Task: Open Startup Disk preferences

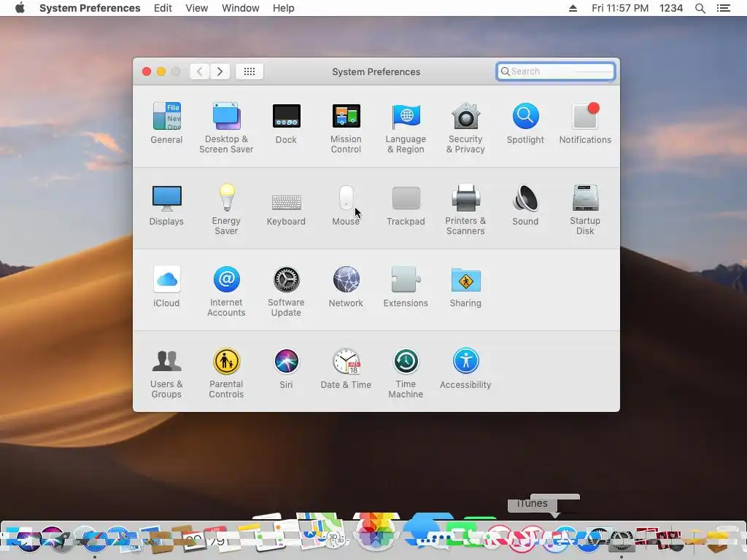Action: click(585, 209)
